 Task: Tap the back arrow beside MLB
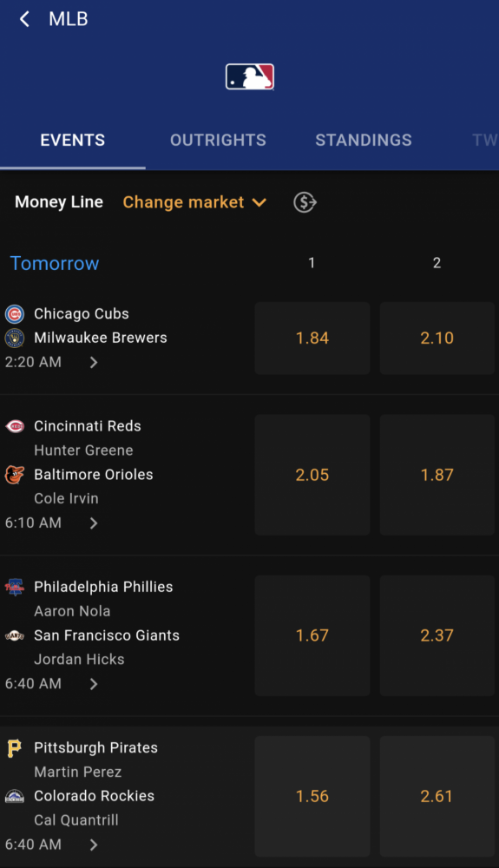click(24, 19)
